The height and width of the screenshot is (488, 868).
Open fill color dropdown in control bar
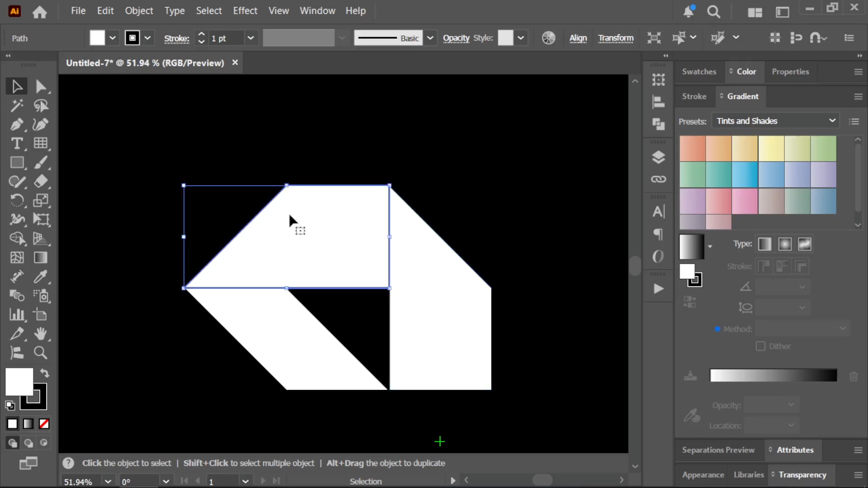pos(112,38)
